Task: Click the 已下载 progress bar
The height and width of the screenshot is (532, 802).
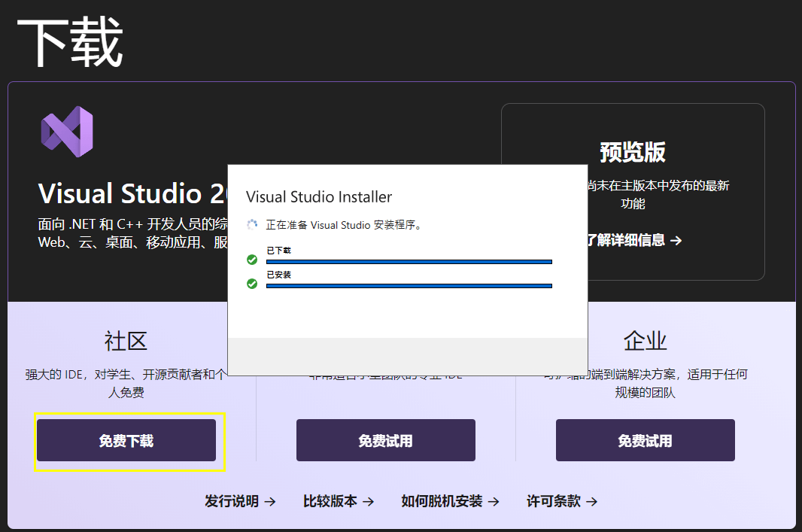Action: click(409, 262)
